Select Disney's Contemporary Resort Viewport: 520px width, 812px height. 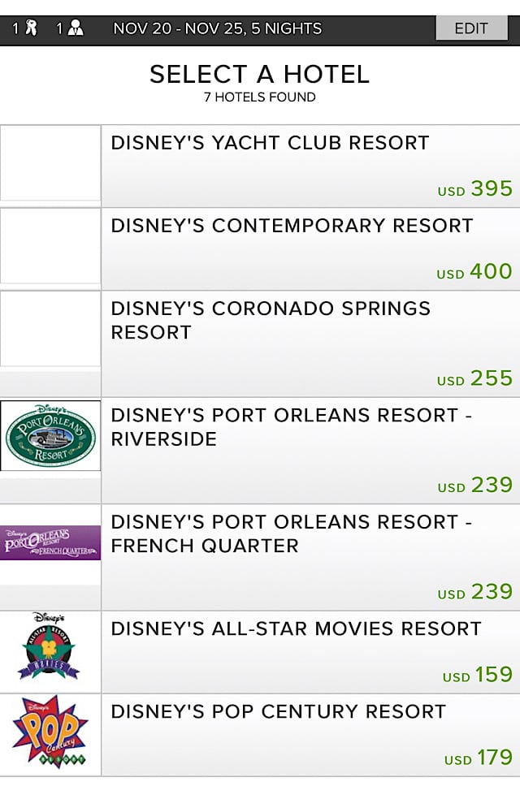pos(310,248)
